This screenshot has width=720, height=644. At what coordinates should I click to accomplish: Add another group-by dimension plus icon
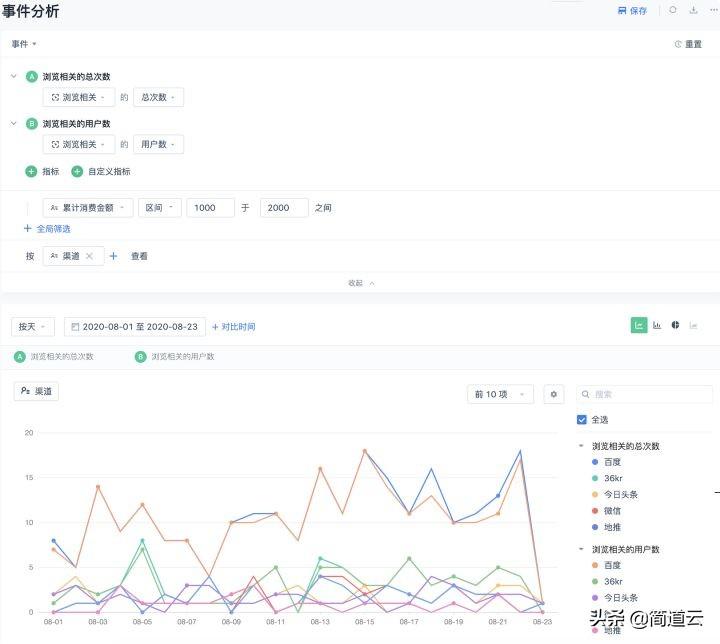click(x=113, y=256)
